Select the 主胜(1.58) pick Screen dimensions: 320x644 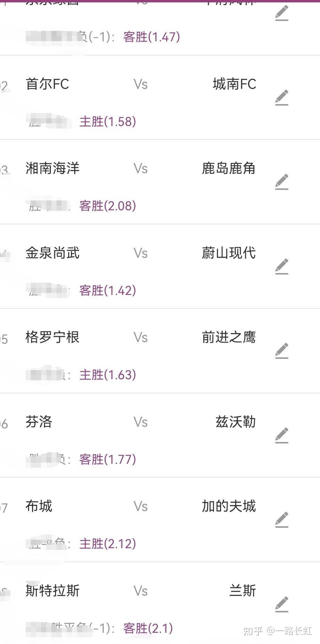tap(107, 121)
